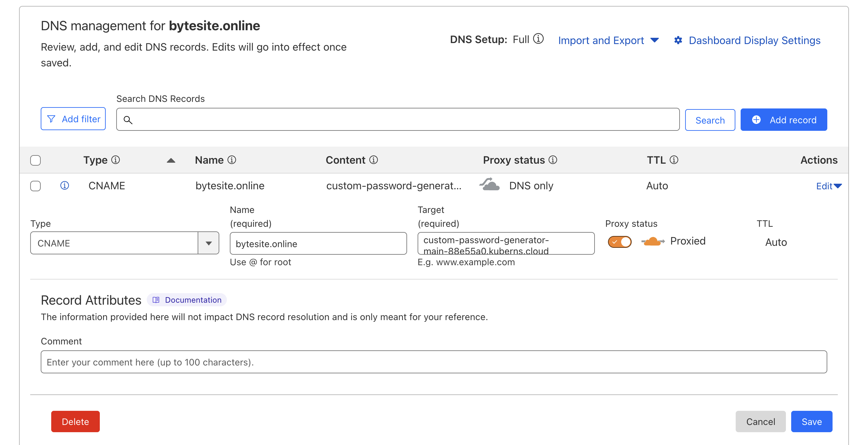The image size is (868, 445).
Task: Click the Proxy status column info icon
Action: click(x=553, y=160)
